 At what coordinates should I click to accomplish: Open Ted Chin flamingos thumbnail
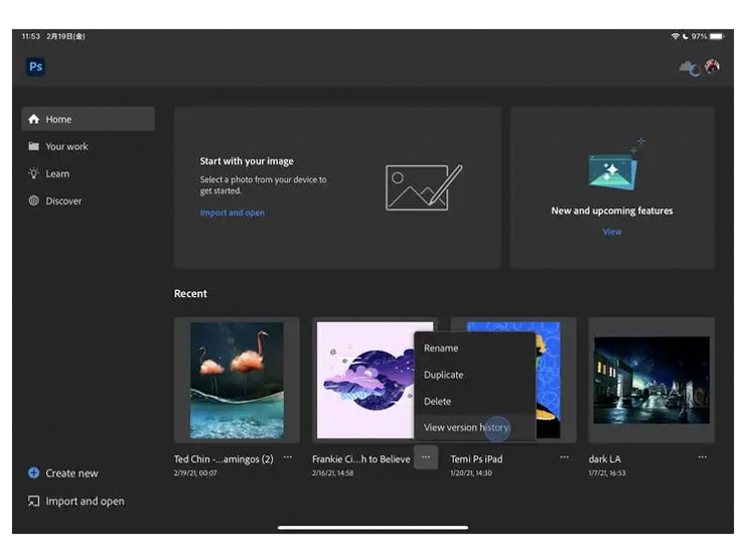(237, 380)
